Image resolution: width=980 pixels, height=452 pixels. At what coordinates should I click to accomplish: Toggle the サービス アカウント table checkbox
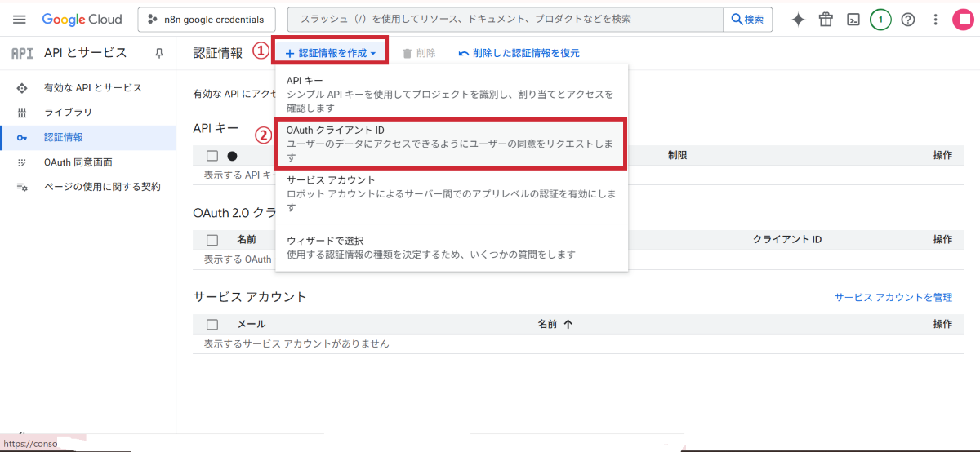(x=212, y=324)
